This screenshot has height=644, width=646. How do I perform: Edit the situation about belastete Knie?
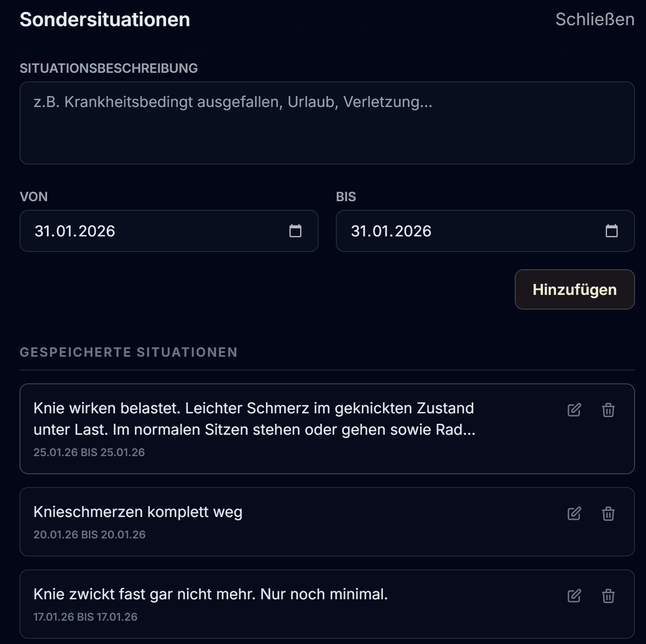pos(574,410)
